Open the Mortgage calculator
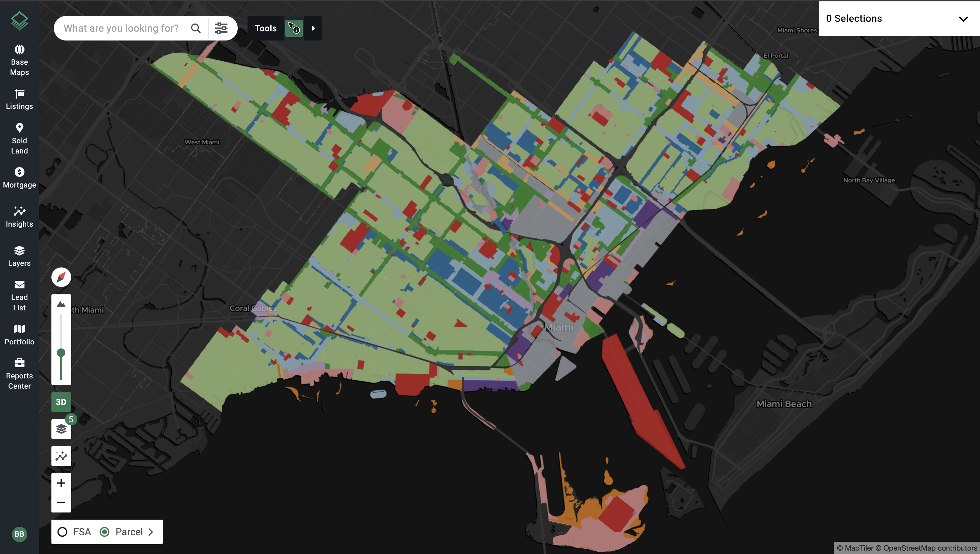The height and width of the screenshot is (554, 980). click(19, 177)
